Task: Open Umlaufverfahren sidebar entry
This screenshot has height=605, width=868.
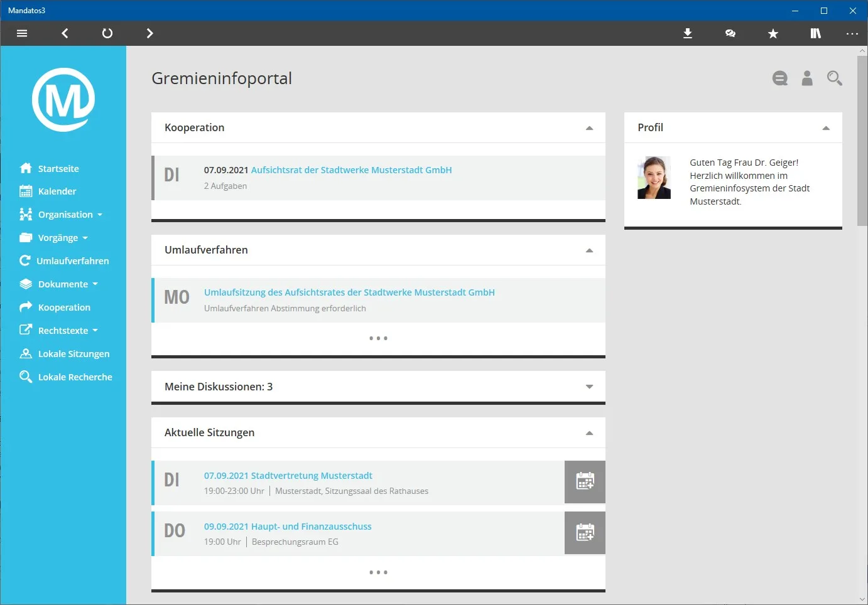Action: click(x=73, y=261)
